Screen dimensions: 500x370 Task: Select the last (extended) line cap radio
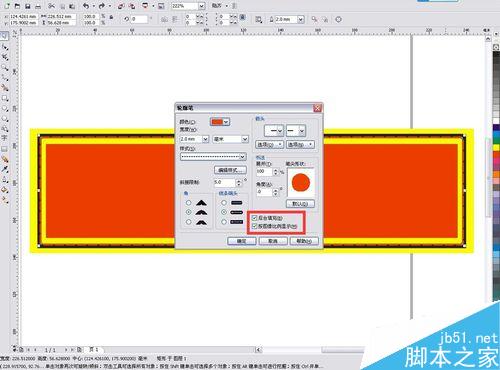coord(224,222)
